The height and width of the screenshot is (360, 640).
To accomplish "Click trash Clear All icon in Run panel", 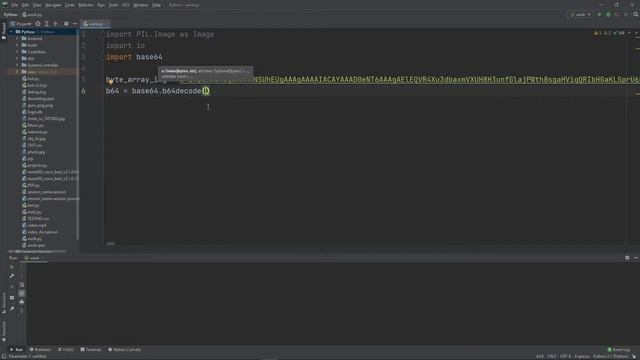I will click(22, 311).
